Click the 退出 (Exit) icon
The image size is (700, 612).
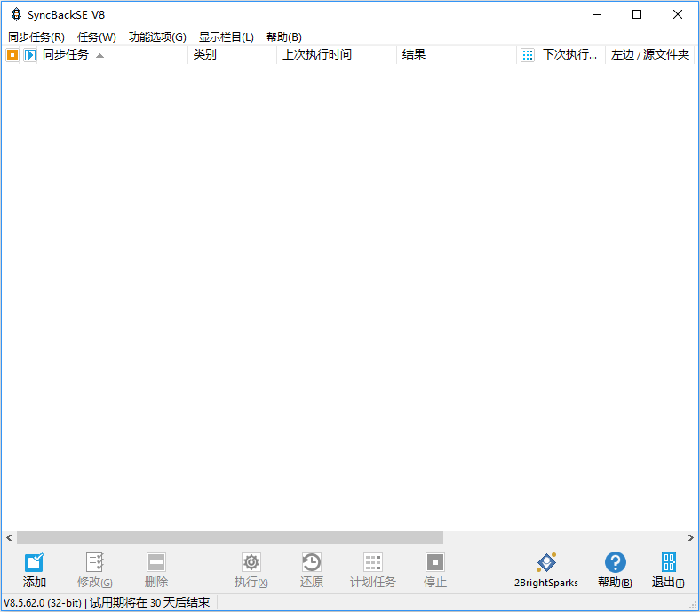pos(668,562)
